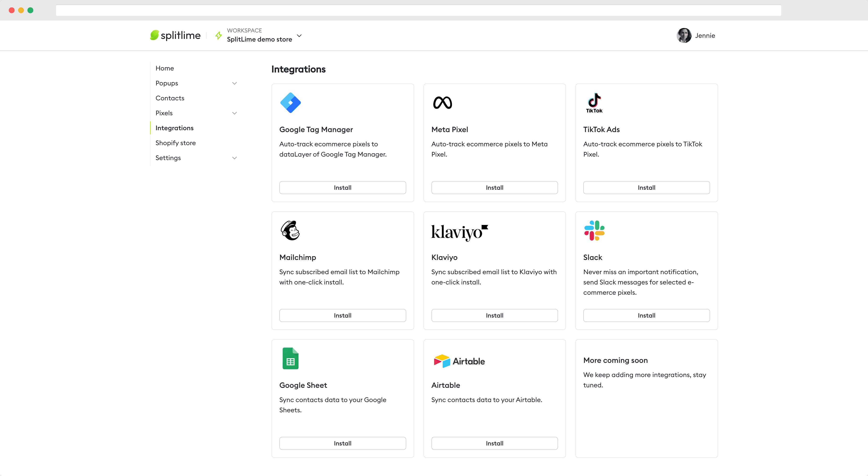Go to Contacts in sidebar
Viewport: 868px width, 476px height.
tap(170, 98)
